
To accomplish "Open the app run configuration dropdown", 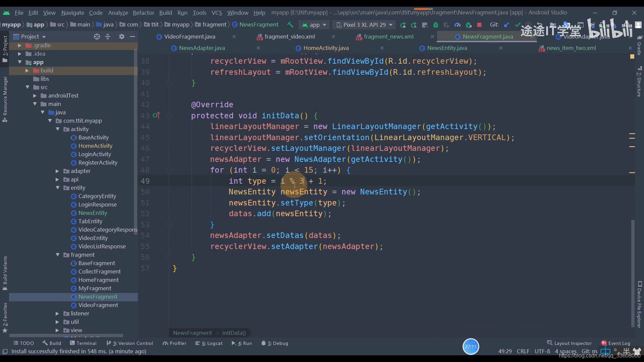I will [314, 25].
